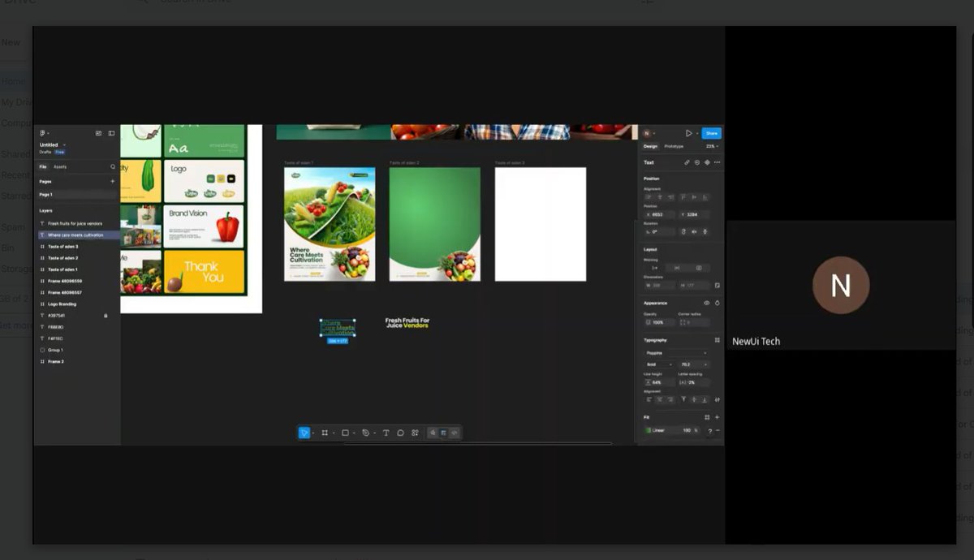974x560 pixels.
Task: Click the opacity field 100%
Action: (x=658, y=322)
